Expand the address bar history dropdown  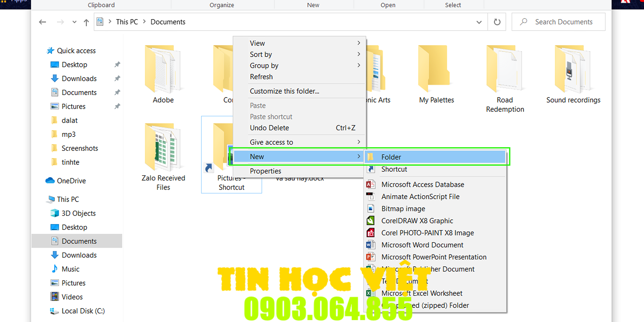(x=479, y=22)
